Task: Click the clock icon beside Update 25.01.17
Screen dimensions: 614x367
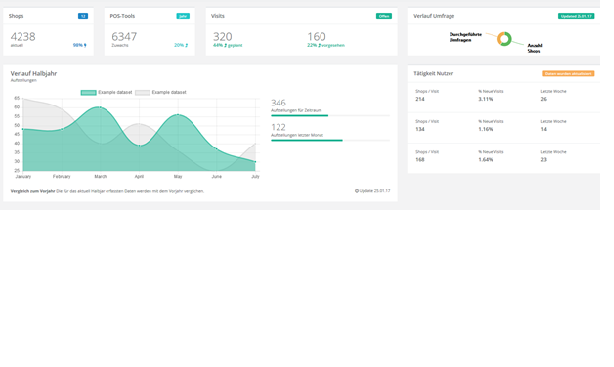Action: [x=357, y=191]
